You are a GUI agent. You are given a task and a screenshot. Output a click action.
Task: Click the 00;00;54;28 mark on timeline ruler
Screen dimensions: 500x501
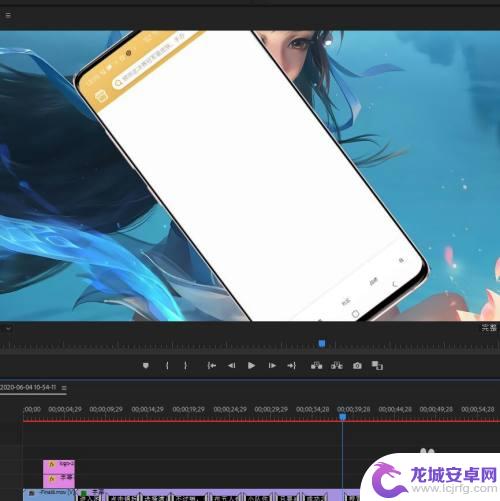478,409
